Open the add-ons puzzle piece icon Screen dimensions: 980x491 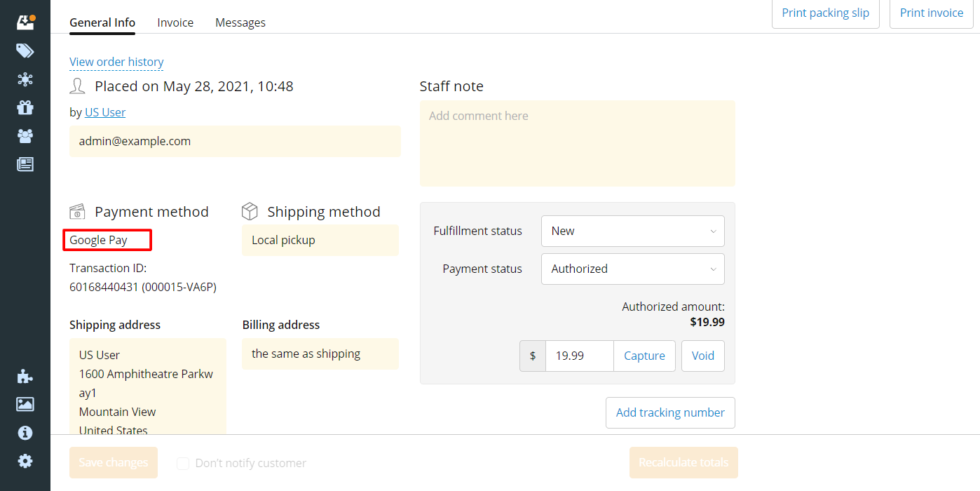[x=25, y=376]
